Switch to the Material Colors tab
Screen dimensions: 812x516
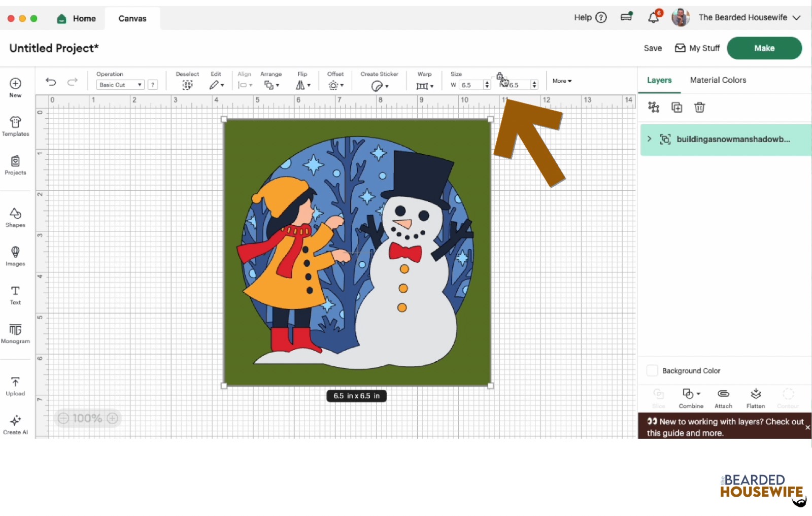tap(718, 80)
